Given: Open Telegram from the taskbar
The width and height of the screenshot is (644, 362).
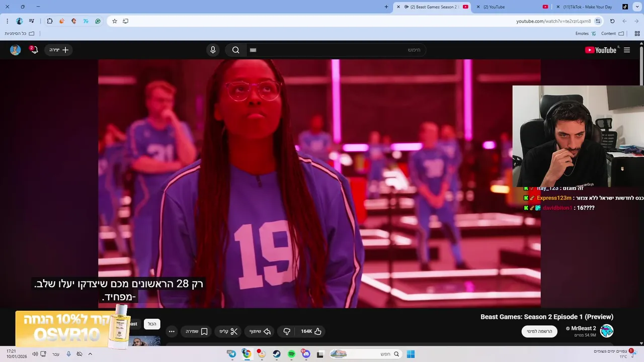Looking at the screenshot, I should click(x=231, y=354).
